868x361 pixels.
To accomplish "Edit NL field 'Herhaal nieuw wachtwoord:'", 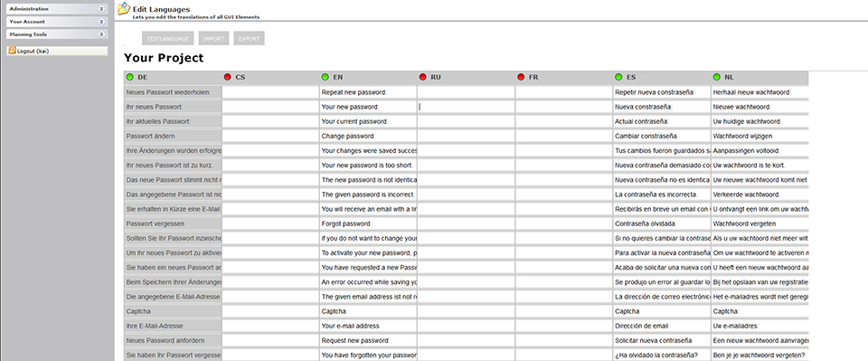I will 759,92.
